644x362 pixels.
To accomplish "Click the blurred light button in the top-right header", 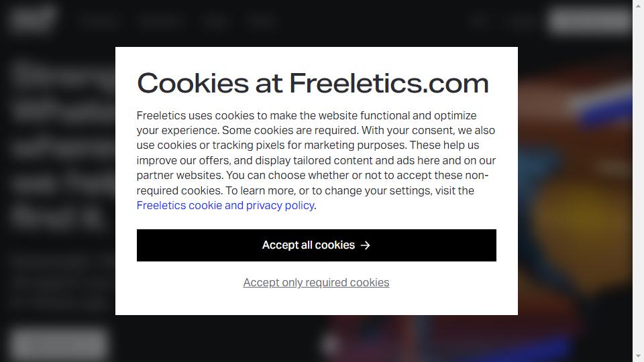I will click(590, 20).
